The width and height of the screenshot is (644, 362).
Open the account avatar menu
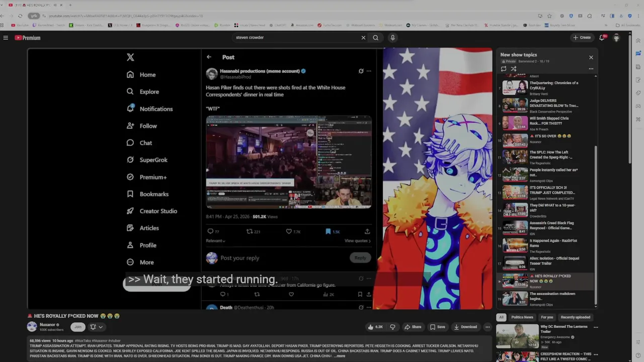[x=616, y=38]
